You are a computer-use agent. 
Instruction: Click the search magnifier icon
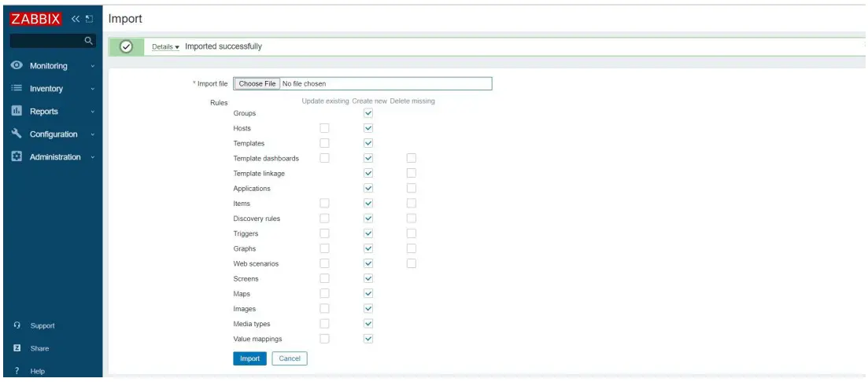[87, 40]
